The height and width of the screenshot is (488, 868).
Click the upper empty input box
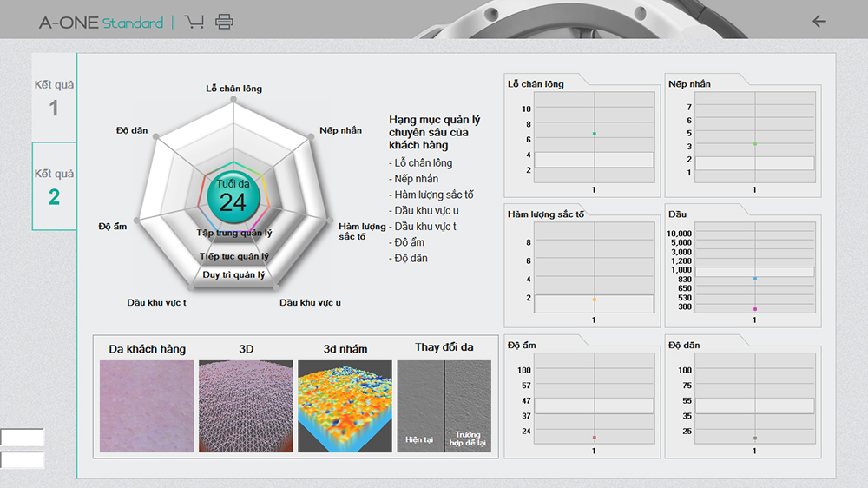(x=22, y=438)
